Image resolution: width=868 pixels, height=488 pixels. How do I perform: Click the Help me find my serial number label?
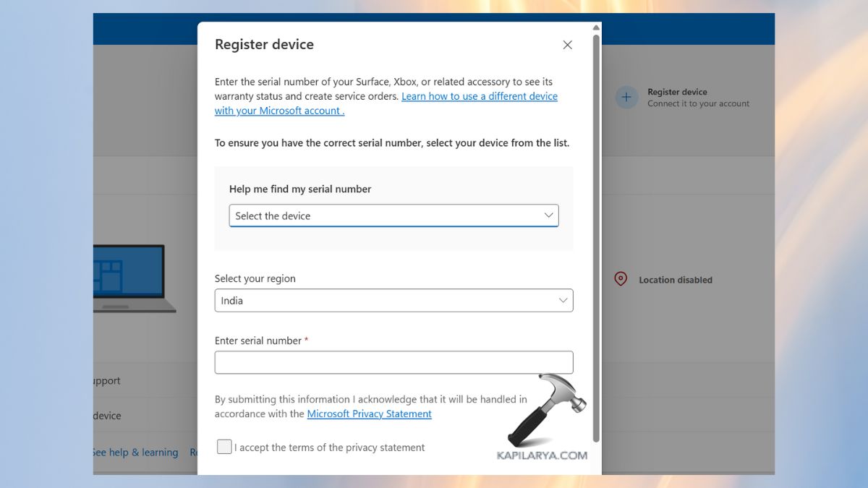coord(300,189)
